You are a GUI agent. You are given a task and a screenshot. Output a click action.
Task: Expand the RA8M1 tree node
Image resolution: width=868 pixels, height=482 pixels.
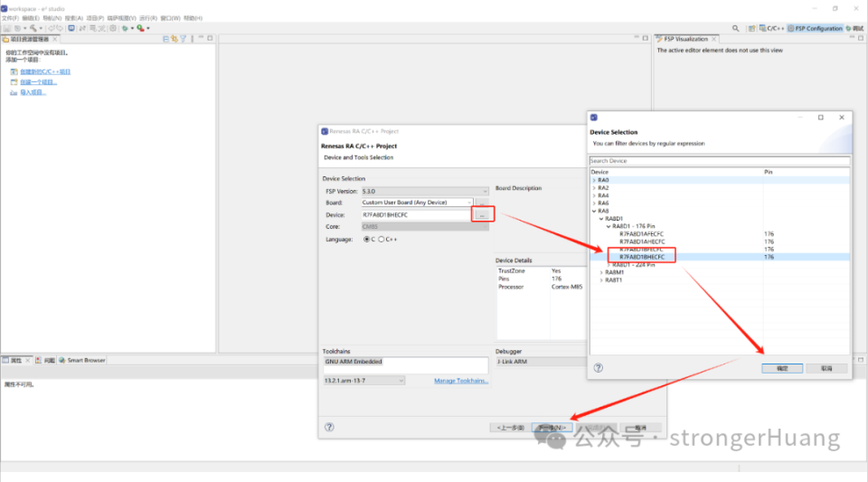[601, 273]
